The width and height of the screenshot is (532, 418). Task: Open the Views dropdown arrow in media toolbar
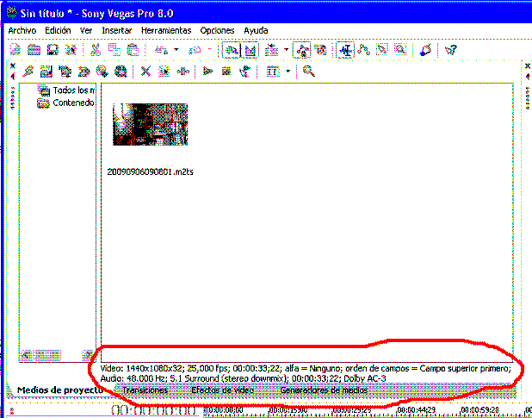coord(288,72)
